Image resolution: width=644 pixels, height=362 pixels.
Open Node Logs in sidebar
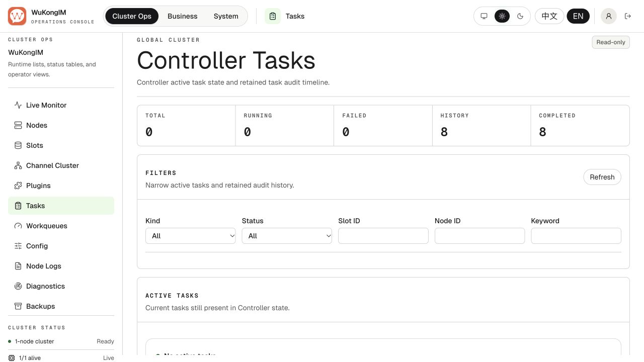pos(61,266)
